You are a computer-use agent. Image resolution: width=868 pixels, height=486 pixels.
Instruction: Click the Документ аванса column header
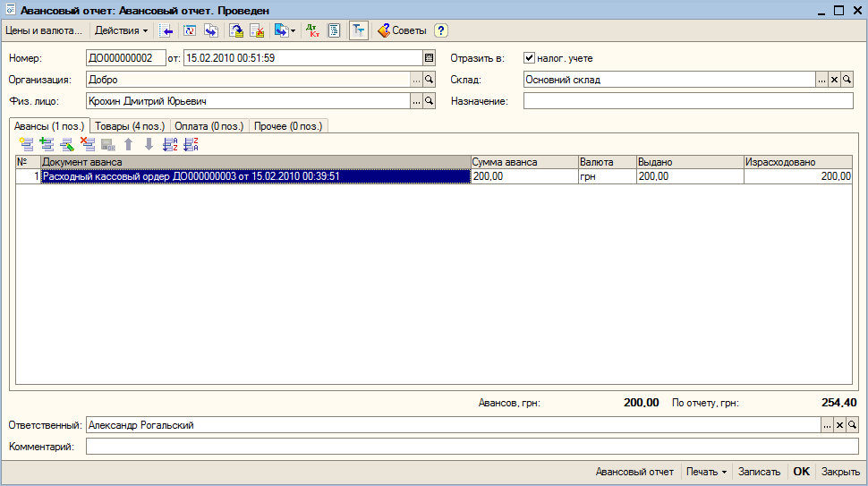coord(256,162)
